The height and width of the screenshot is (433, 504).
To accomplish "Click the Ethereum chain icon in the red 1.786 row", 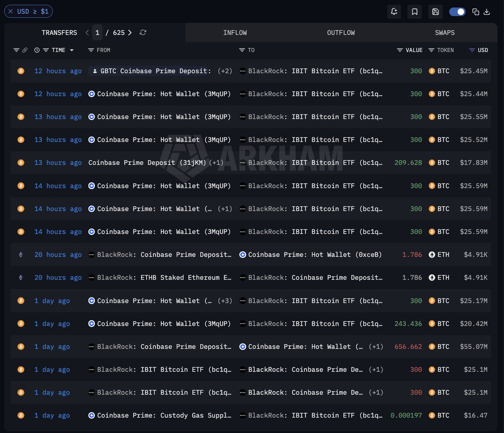I will point(21,255).
